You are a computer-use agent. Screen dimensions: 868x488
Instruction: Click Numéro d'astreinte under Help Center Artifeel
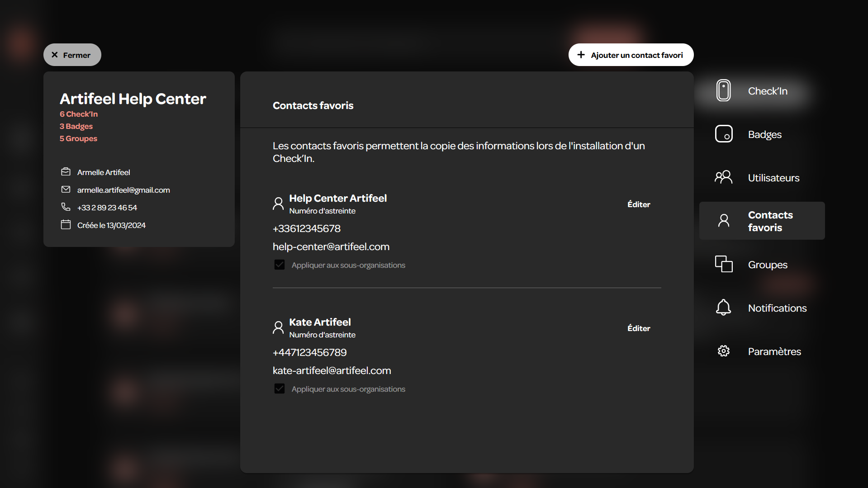tap(323, 211)
